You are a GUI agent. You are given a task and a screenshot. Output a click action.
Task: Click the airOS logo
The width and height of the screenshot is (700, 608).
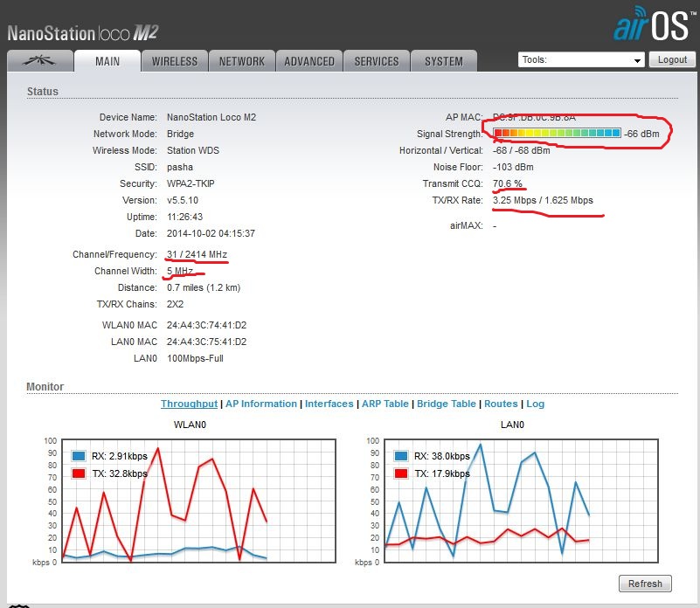tap(655, 24)
